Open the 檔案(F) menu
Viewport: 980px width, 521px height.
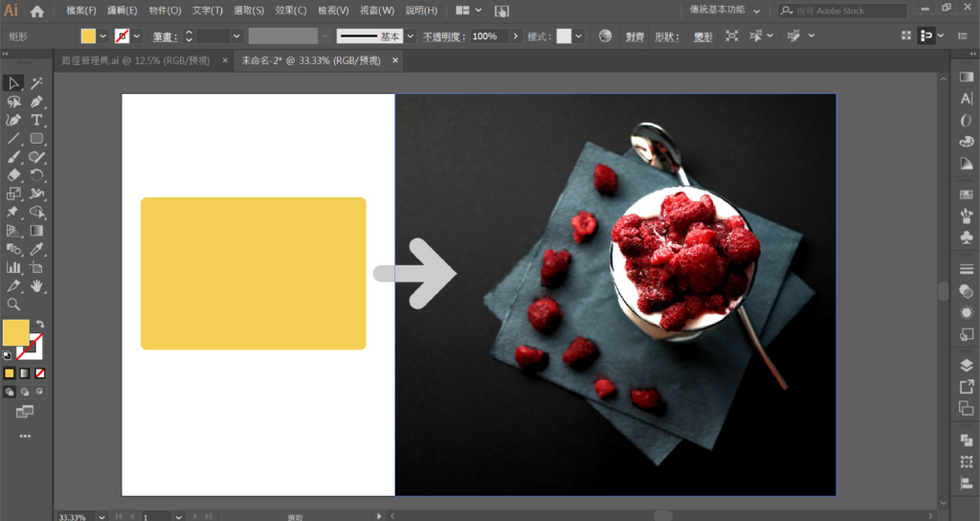click(x=81, y=11)
